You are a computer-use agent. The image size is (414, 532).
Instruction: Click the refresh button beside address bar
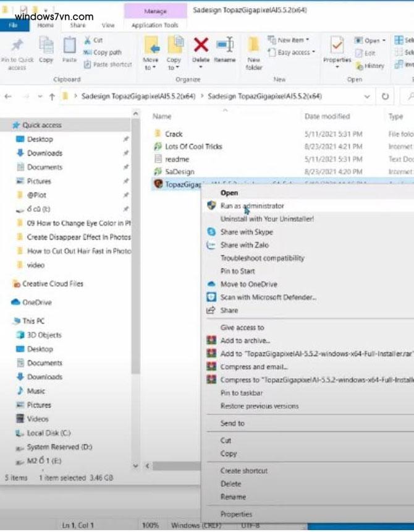point(386,97)
